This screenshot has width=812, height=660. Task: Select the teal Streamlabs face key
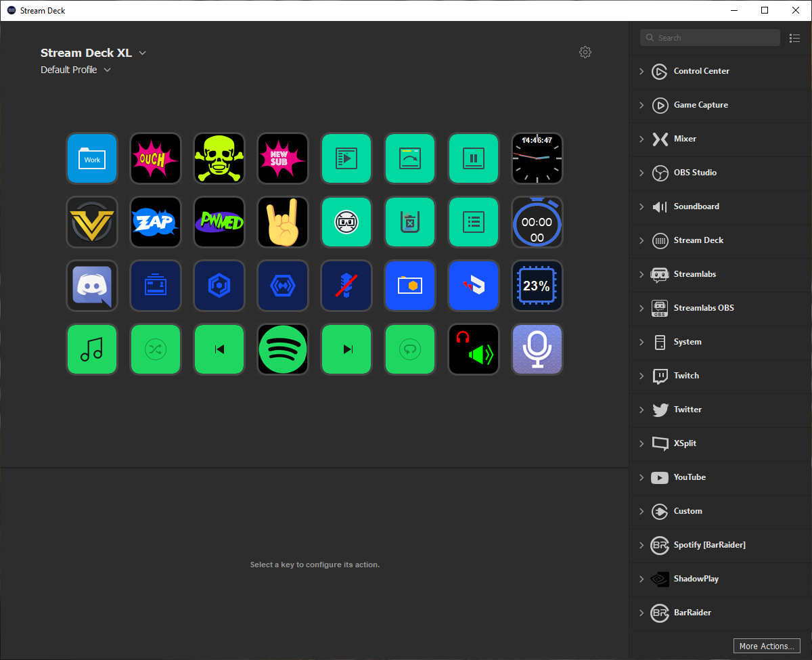click(346, 222)
